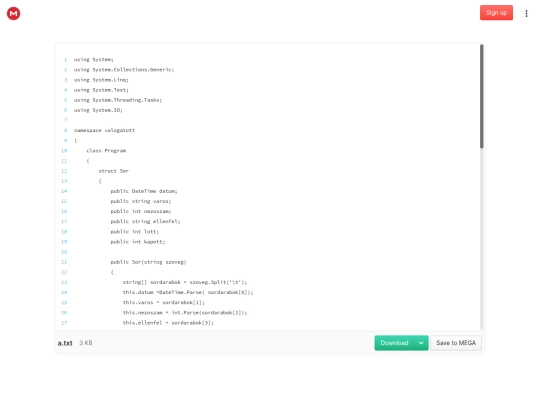This screenshot has height=405, width=540.
Task: Click line 'using System.Threading.Tasks;'
Action: [118, 100]
